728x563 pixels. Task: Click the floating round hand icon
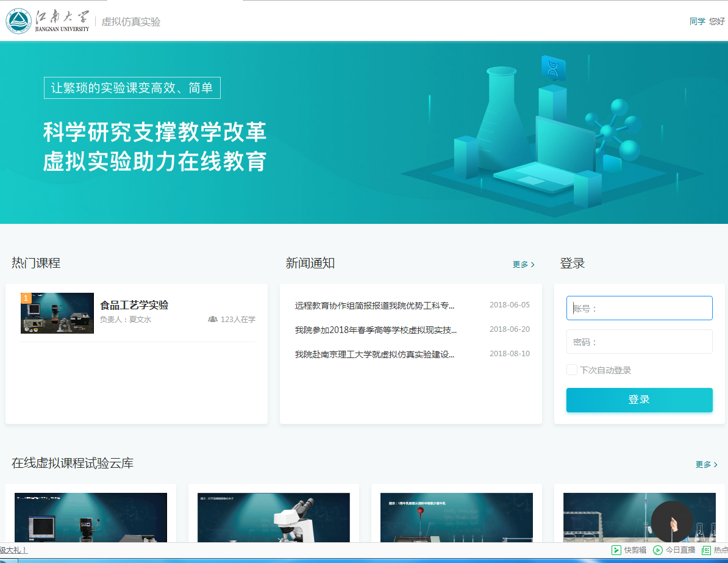pos(672,522)
